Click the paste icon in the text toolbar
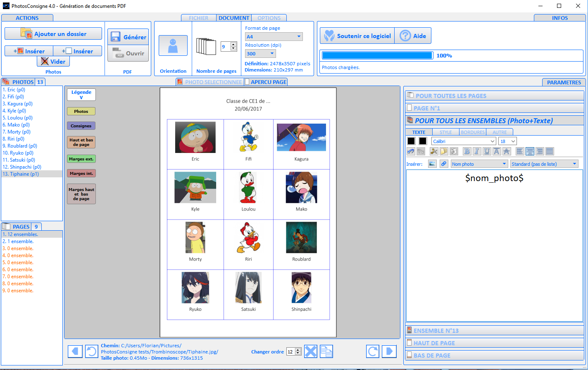588x370 pixels. click(454, 151)
